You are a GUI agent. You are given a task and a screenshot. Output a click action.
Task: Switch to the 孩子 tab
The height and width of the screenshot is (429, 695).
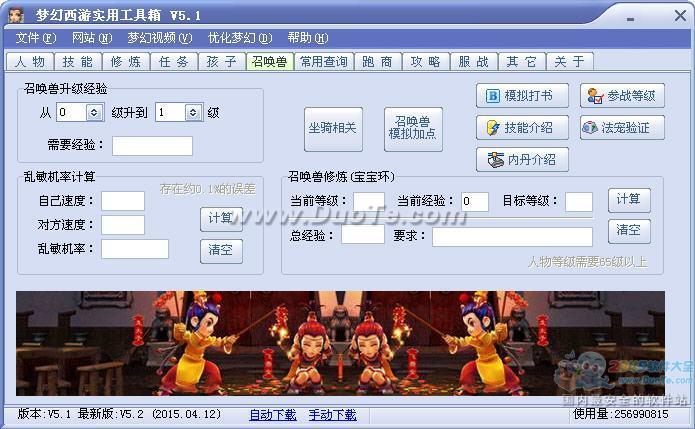click(222, 61)
